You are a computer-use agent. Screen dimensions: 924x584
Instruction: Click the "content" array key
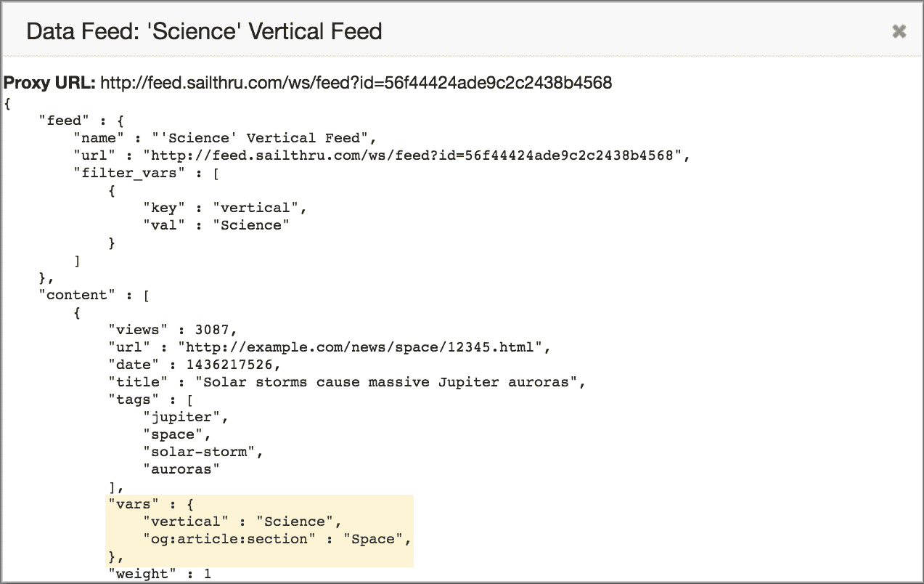(81, 295)
